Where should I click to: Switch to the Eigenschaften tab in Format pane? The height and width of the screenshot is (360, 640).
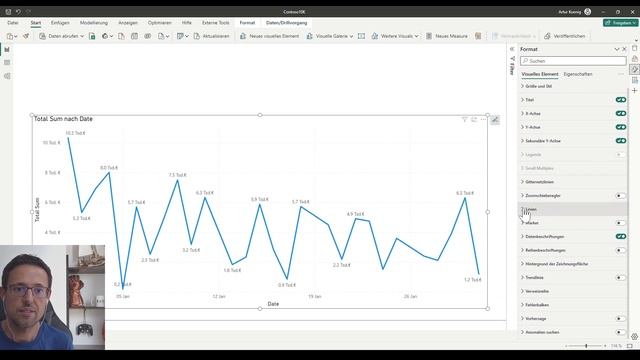point(578,74)
